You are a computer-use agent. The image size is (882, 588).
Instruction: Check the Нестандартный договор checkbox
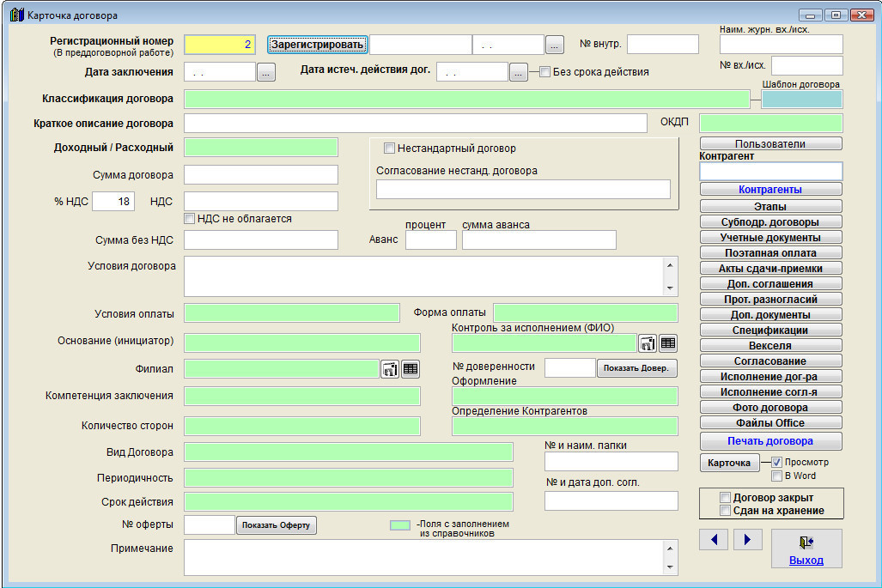click(x=389, y=149)
